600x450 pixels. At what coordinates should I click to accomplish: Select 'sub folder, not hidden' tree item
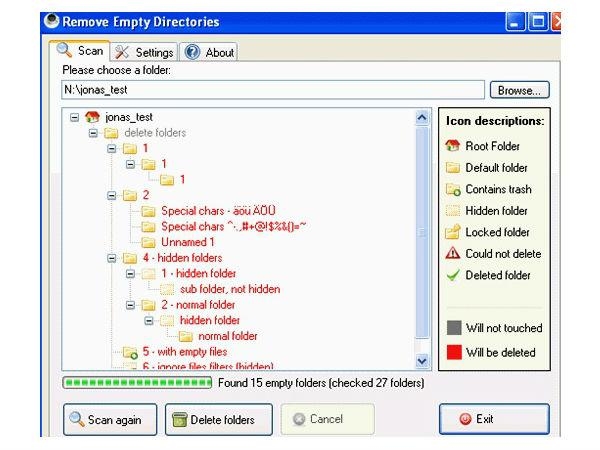click(x=230, y=289)
